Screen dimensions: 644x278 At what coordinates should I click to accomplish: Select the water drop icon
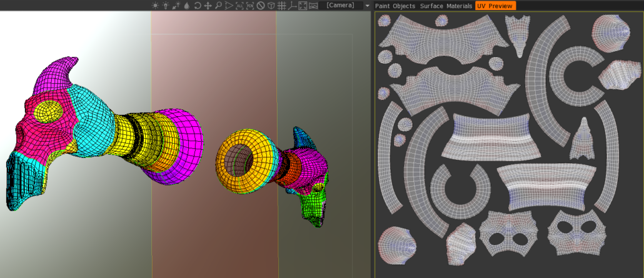point(186,6)
